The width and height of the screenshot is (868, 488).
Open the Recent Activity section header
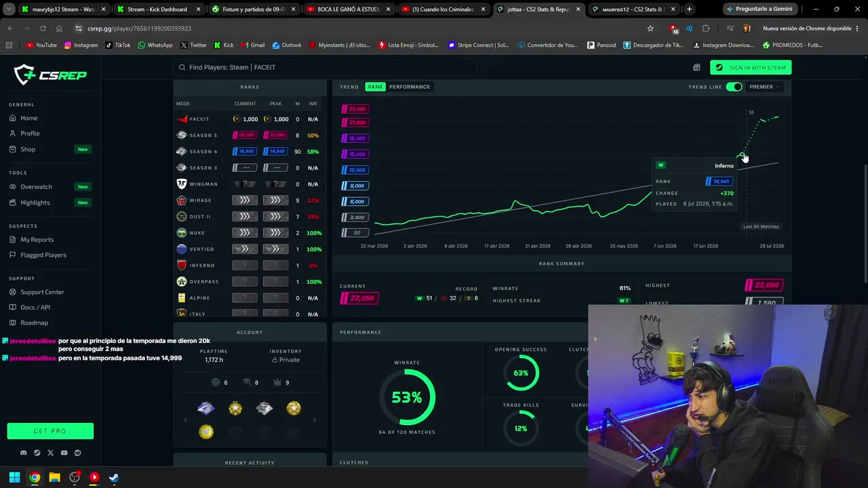(x=250, y=463)
